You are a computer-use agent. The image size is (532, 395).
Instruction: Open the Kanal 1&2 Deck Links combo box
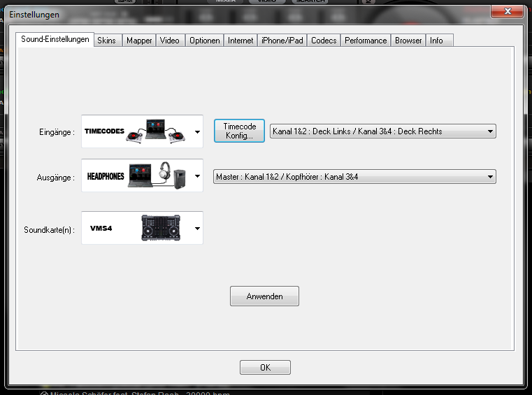coord(382,131)
